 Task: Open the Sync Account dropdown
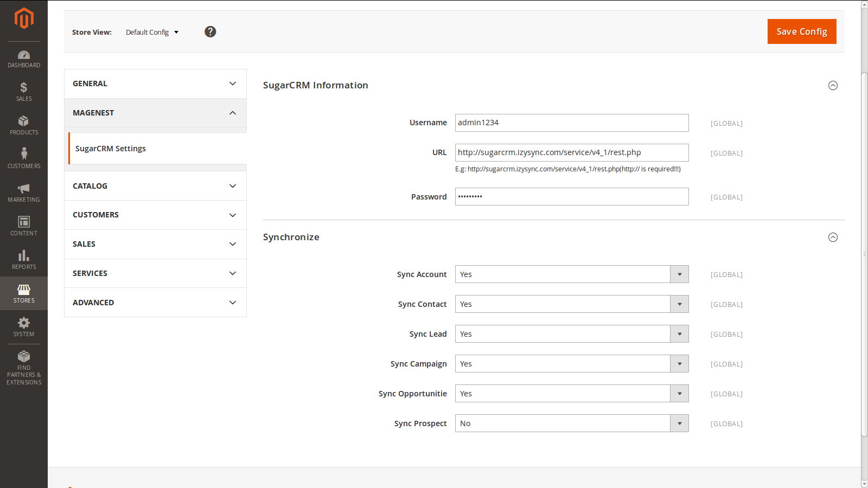tap(572, 274)
